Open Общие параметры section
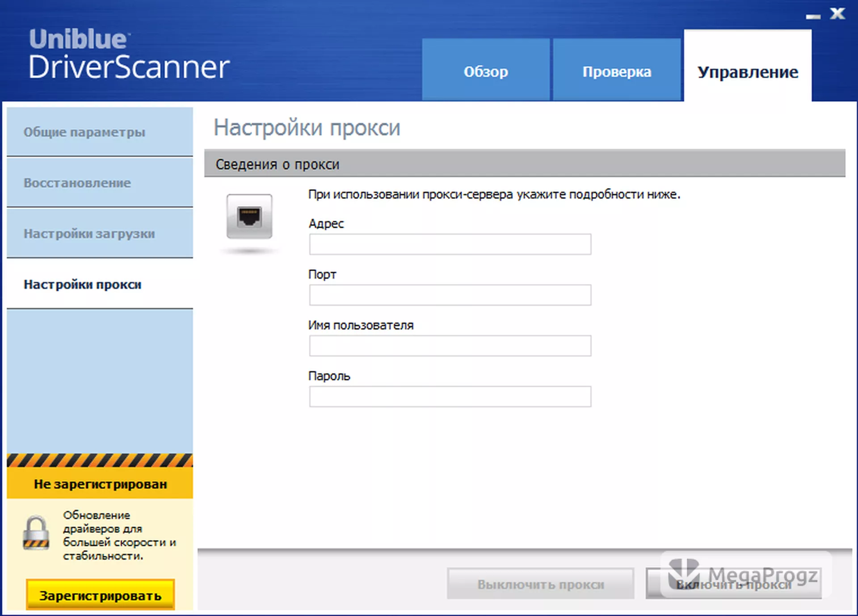The image size is (858, 616). (100, 132)
